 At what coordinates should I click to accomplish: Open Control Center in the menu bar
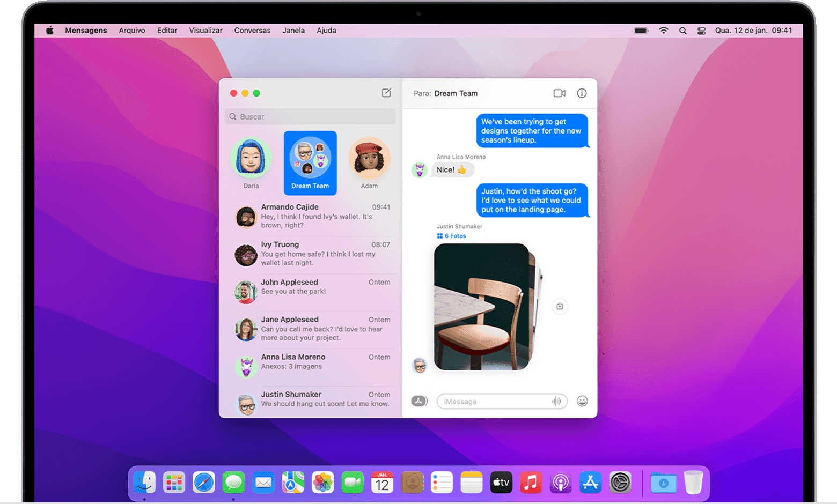[x=701, y=31]
